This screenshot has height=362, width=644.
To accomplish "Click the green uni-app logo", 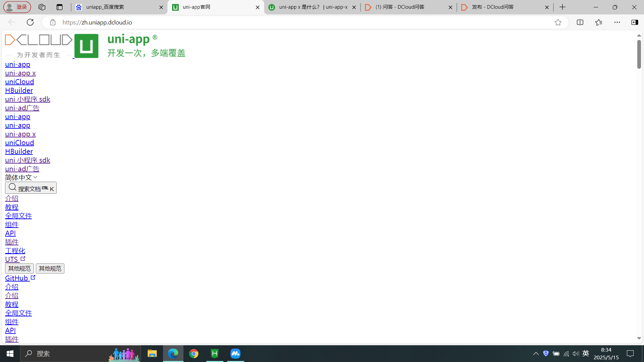I will coord(86,46).
